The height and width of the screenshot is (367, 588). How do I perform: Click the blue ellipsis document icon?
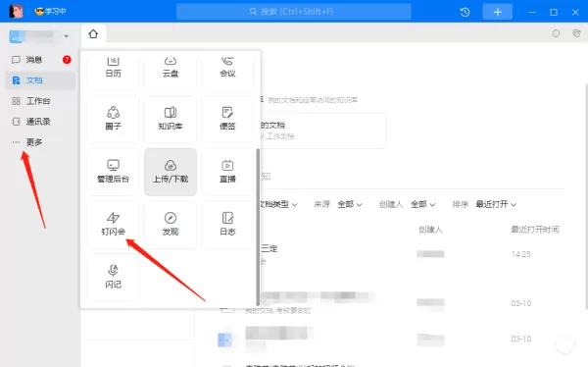click(224, 340)
